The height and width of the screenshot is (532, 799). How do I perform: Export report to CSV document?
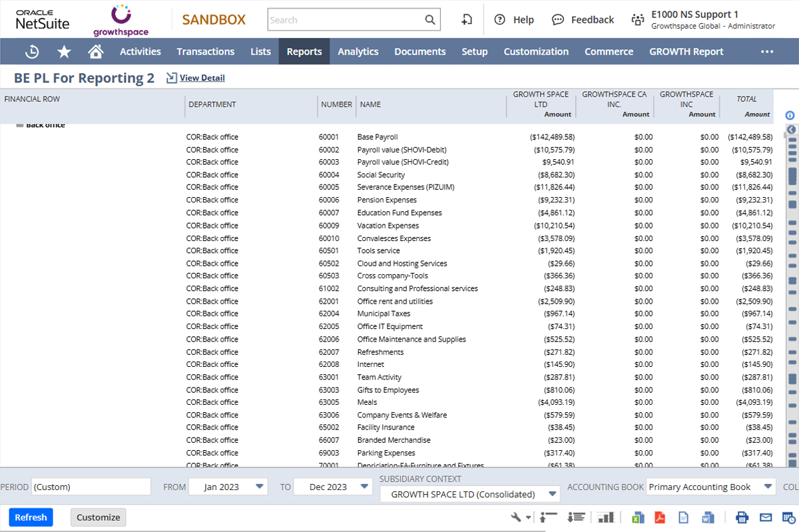point(683,517)
